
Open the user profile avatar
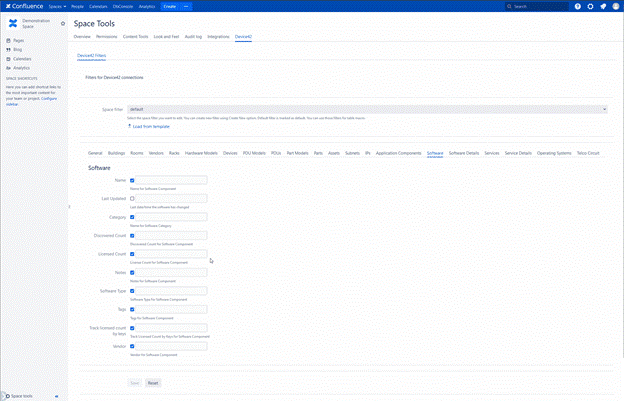click(x=615, y=6)
